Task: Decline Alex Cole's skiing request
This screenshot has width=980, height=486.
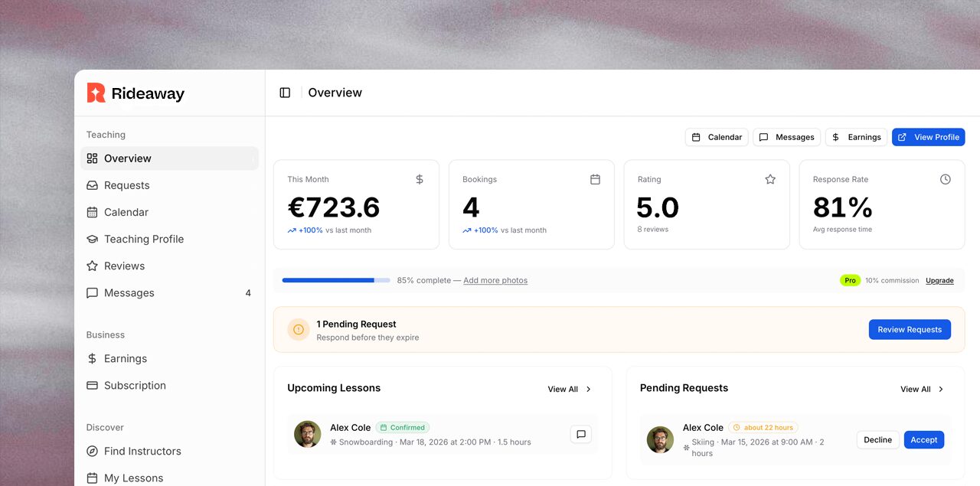Action: coord(877,440)
